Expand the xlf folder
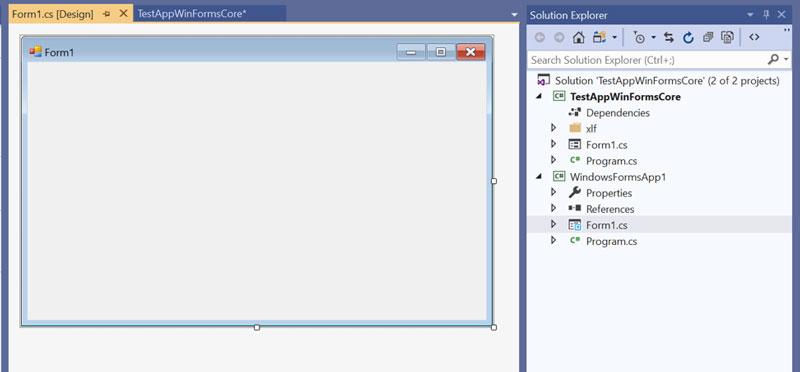 (553, 128)
